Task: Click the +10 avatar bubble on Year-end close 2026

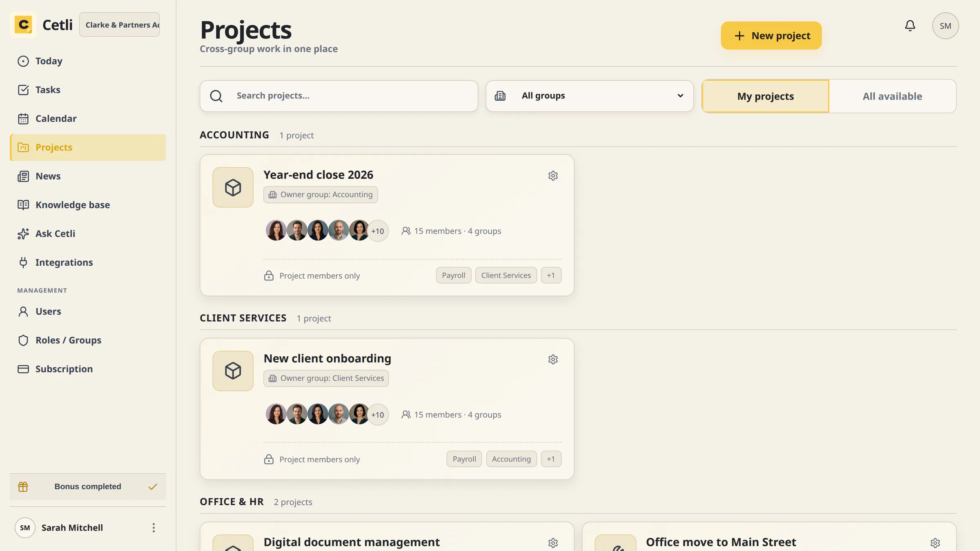Action: click(x=378, y=231)
